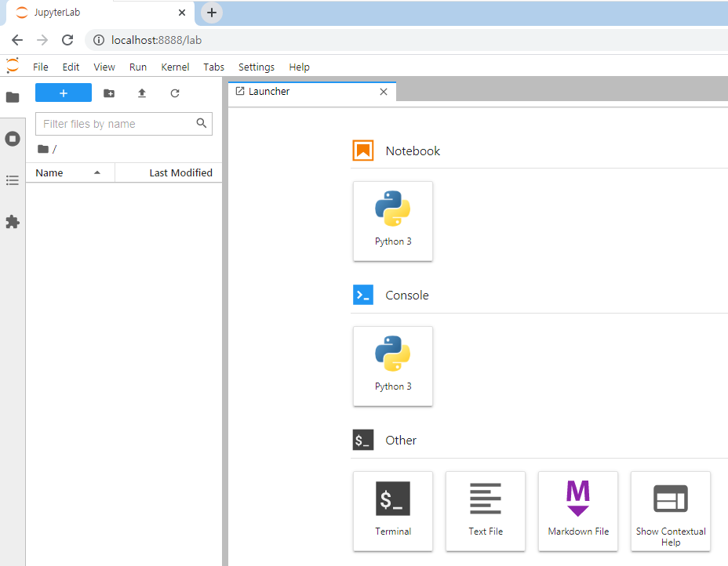Go back in the browser
Image resolution: width=728 pixels, height=566 pixels.
click(17, 40)
